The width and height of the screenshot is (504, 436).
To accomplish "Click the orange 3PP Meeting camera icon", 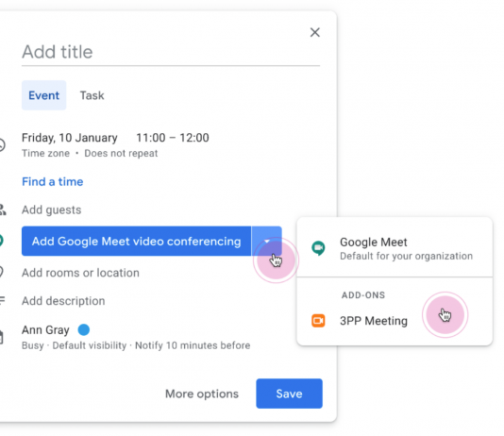I will point(318,321).
